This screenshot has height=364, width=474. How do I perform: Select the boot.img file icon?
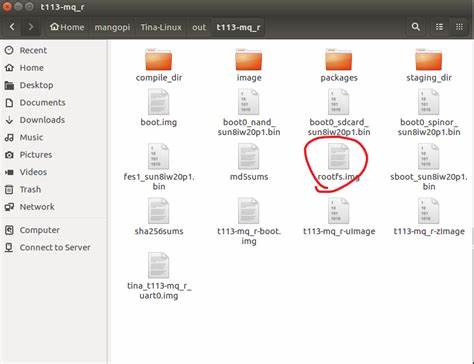(159, 102)
